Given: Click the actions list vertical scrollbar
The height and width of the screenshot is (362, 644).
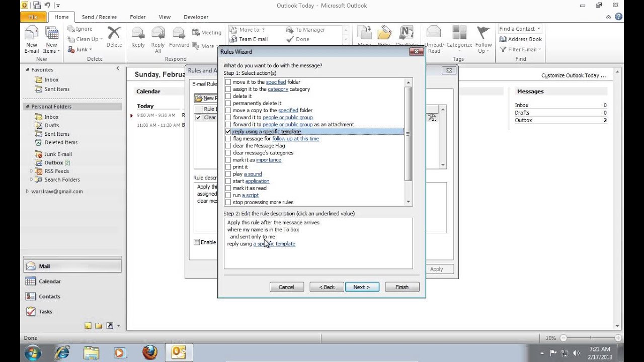Looking at the screenshot, I should click(409, 142).
